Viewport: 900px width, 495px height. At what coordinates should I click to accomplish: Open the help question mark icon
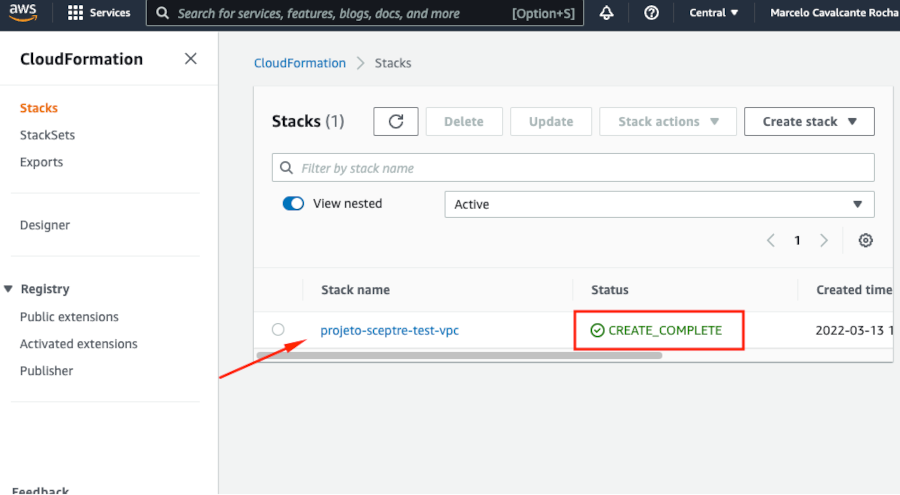(x=652, y=13)
